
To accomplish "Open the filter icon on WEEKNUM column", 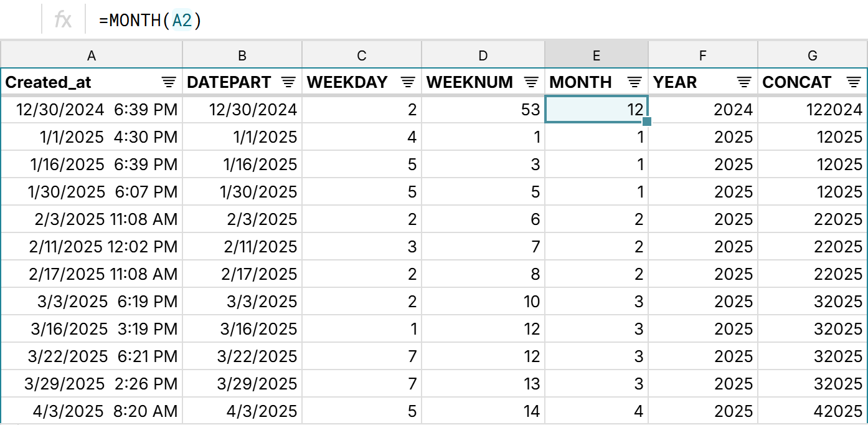I will tap(531, 81).
